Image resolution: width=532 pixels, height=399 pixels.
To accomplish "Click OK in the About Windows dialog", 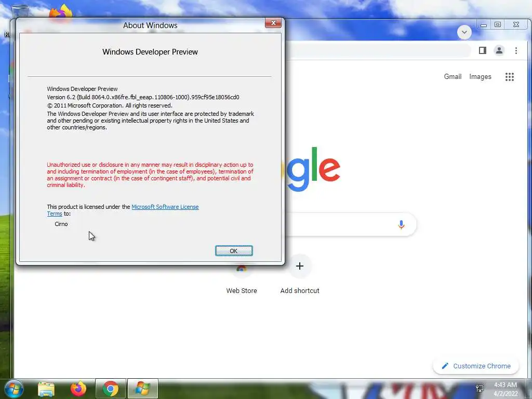I will (234, 251).
